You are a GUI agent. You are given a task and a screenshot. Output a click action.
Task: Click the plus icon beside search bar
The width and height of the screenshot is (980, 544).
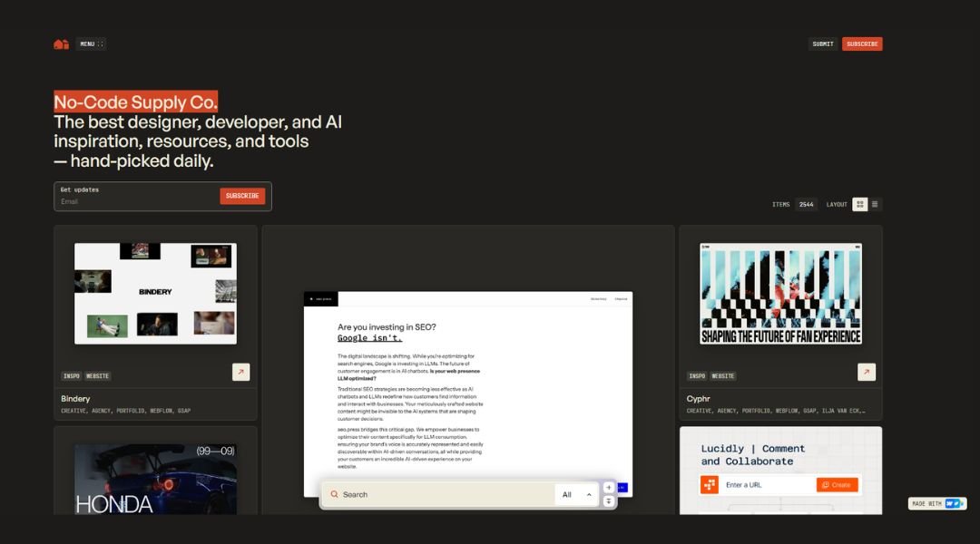[609, 487]
